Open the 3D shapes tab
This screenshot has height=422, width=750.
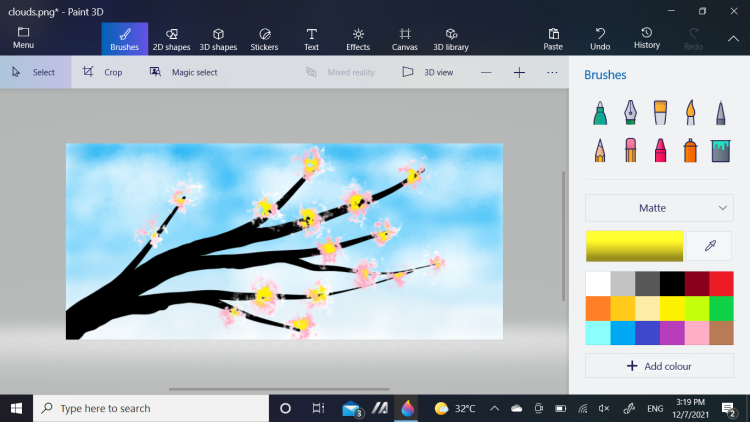point(218,39)
